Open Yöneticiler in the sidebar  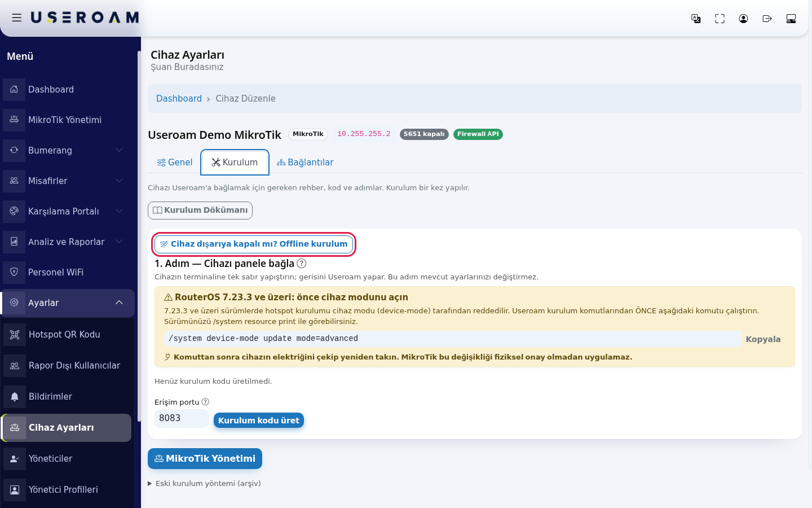click(x=67, y=459)
